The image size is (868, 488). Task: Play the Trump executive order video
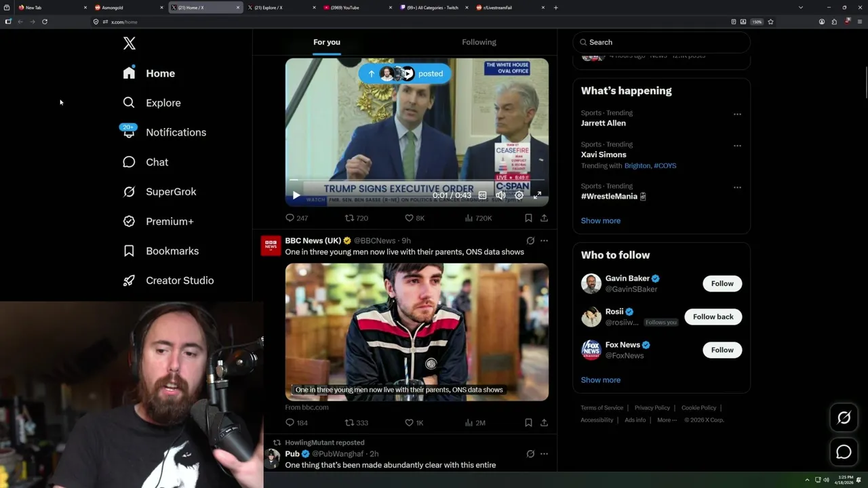[x=296, y=195]
